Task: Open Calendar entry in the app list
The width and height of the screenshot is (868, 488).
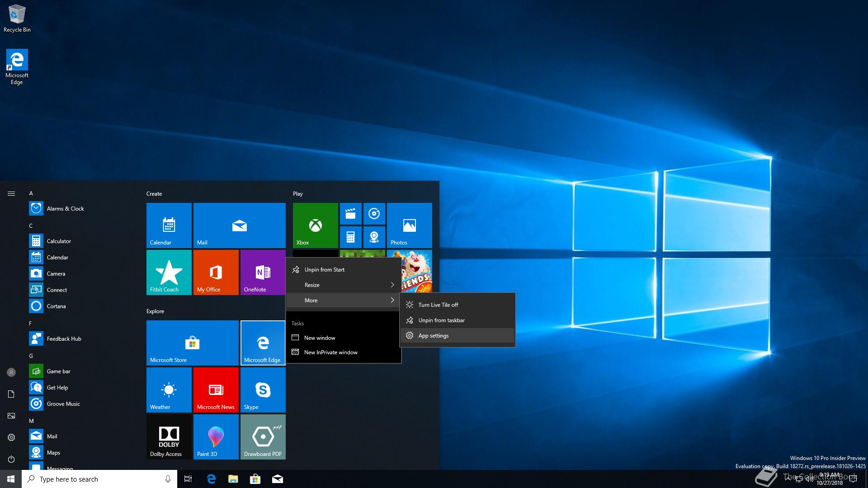Action: [81, 258]
